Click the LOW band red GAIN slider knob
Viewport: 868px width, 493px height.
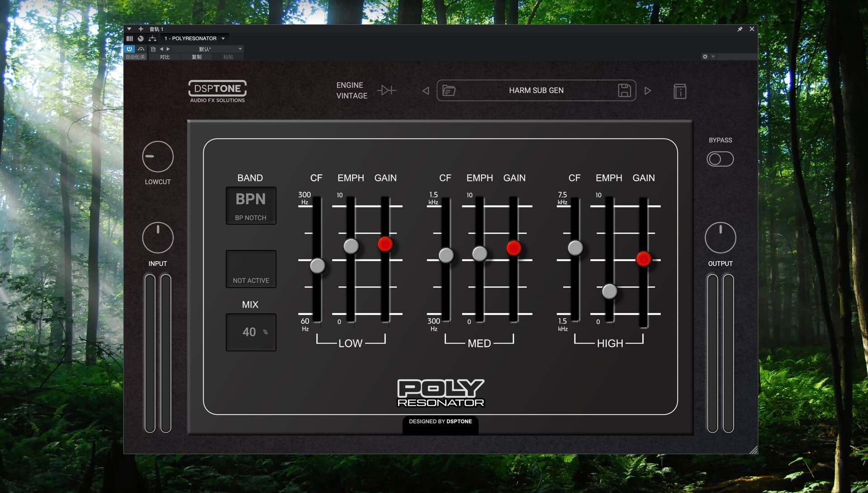click(385, 244)
